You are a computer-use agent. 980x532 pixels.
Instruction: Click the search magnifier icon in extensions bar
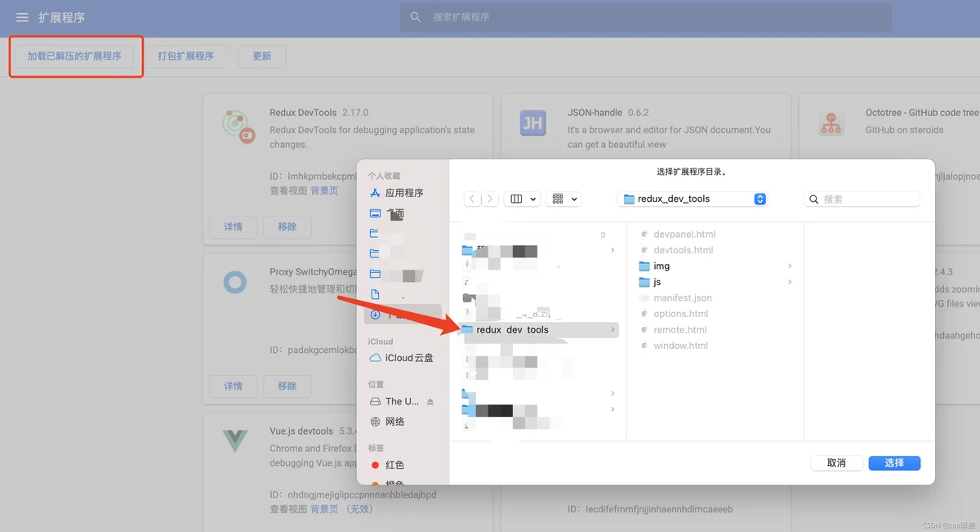pyautogui.click(x=416, y=17)
